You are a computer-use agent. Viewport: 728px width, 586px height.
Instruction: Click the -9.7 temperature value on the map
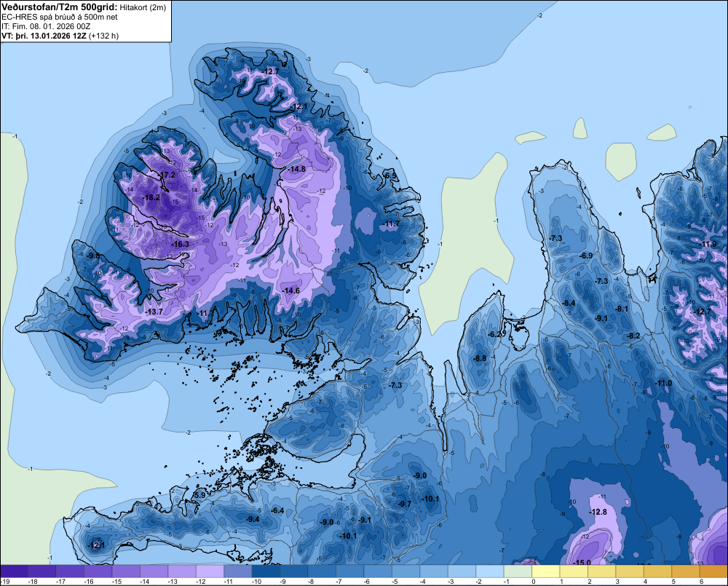coord(405,504)
